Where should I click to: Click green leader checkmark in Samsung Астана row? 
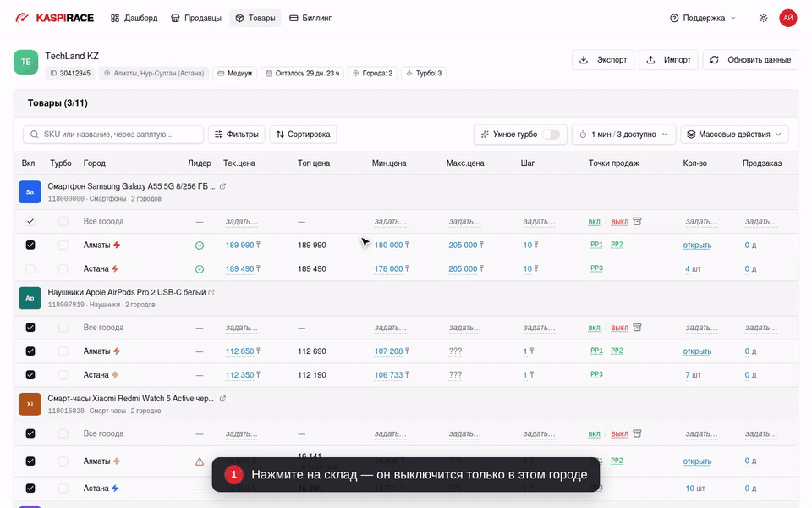pos(200,269)
